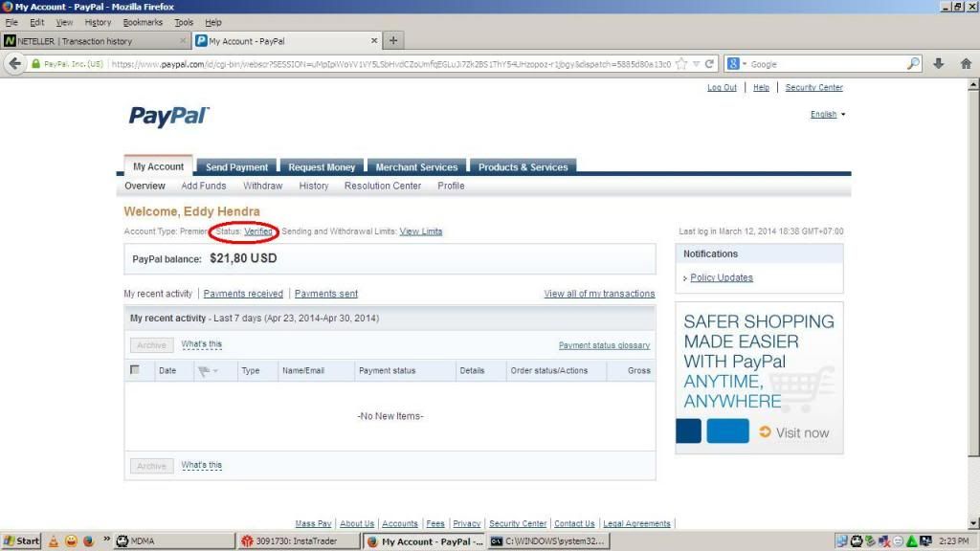Image resolution: width=980 pixels, height=551 pixels.
Task: Switch to the InstaTrader taskbar window
Action: (299, 541)
